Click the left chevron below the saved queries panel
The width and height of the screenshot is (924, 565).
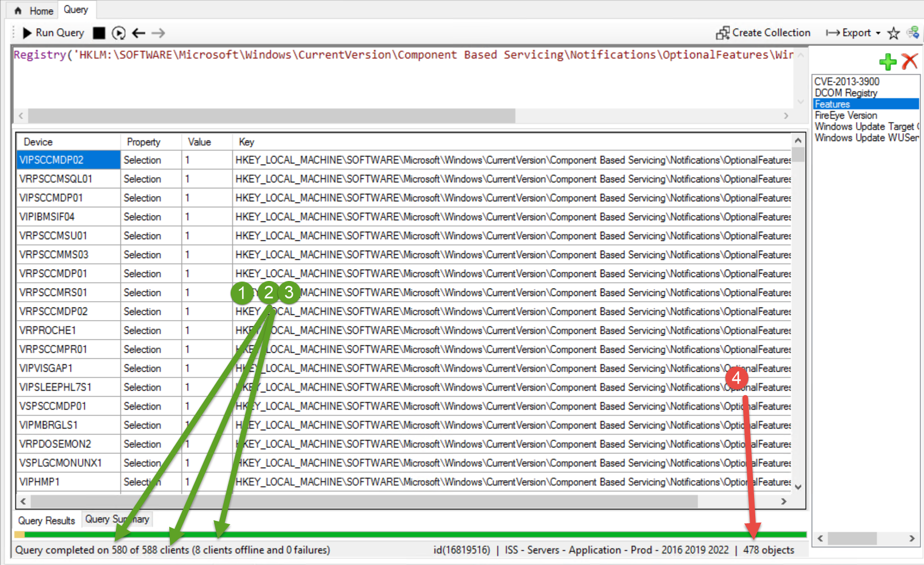click(x=820, y=539)
